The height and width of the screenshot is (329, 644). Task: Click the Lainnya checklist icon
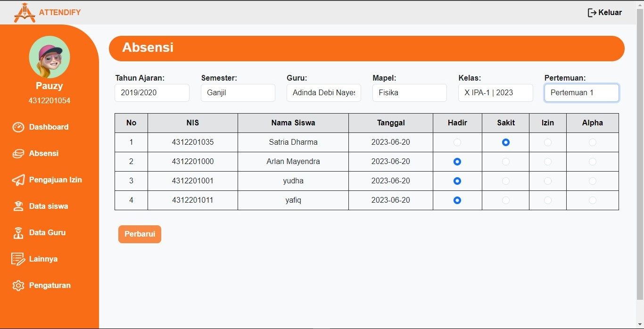(18, 259)
